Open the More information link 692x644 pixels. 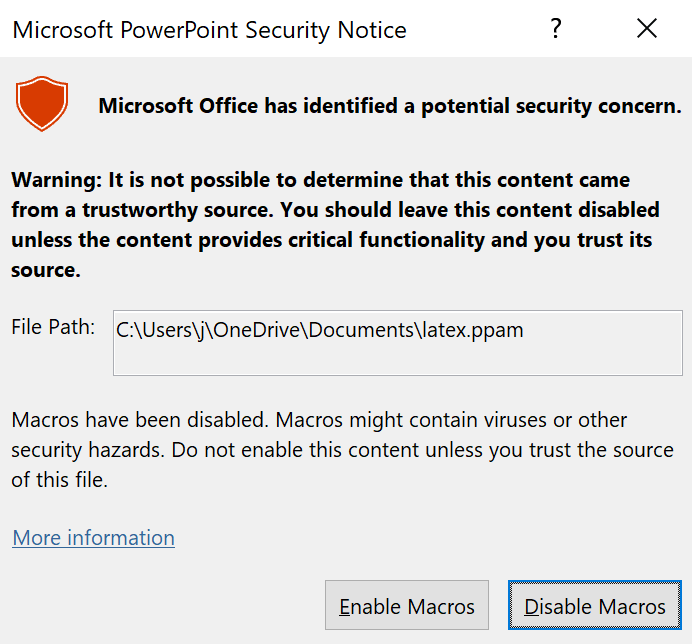(x=93, y=538)
